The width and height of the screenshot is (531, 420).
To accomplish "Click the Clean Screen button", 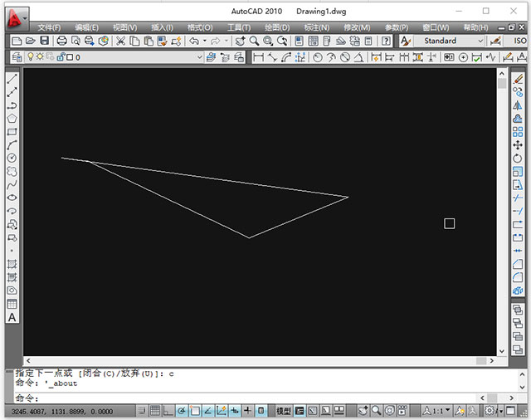I will click(x=511, y=411).
